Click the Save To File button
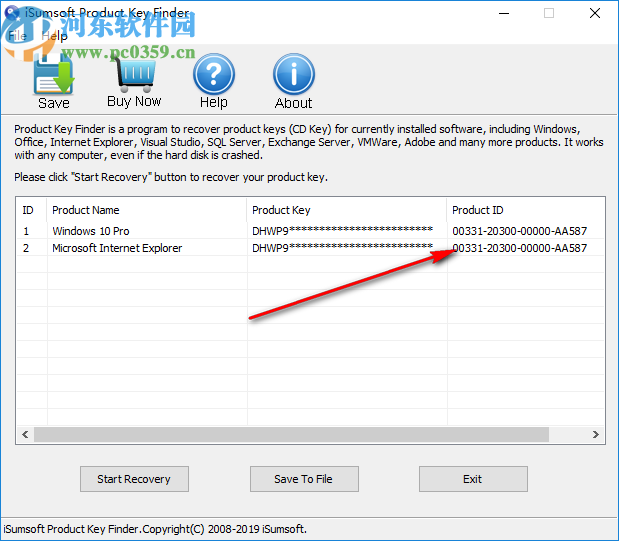 coord(304,479)
